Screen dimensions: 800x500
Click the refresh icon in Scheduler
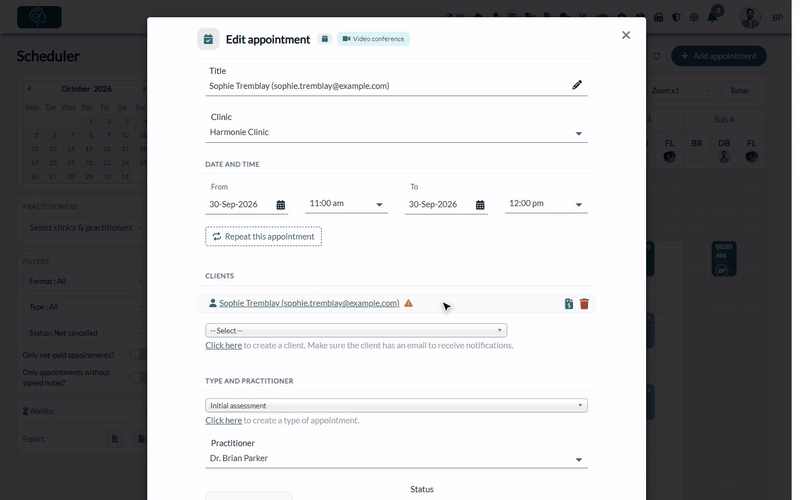[x=657, y=56]
